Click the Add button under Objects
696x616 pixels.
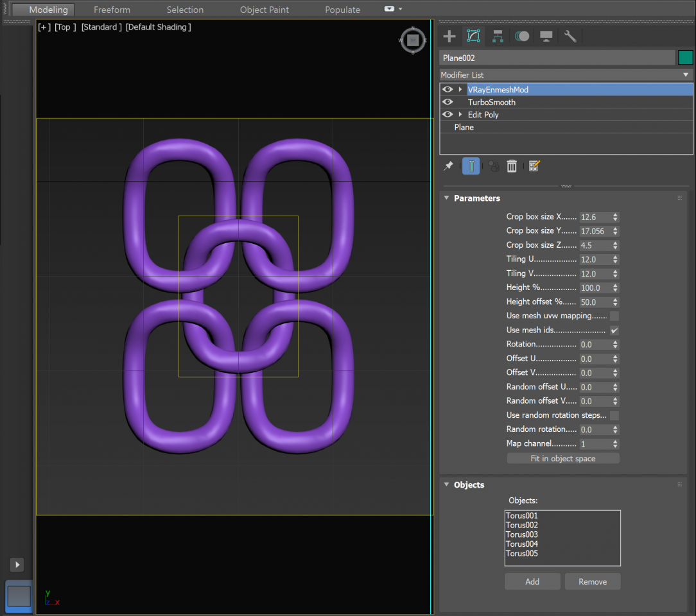click(532, 581)
